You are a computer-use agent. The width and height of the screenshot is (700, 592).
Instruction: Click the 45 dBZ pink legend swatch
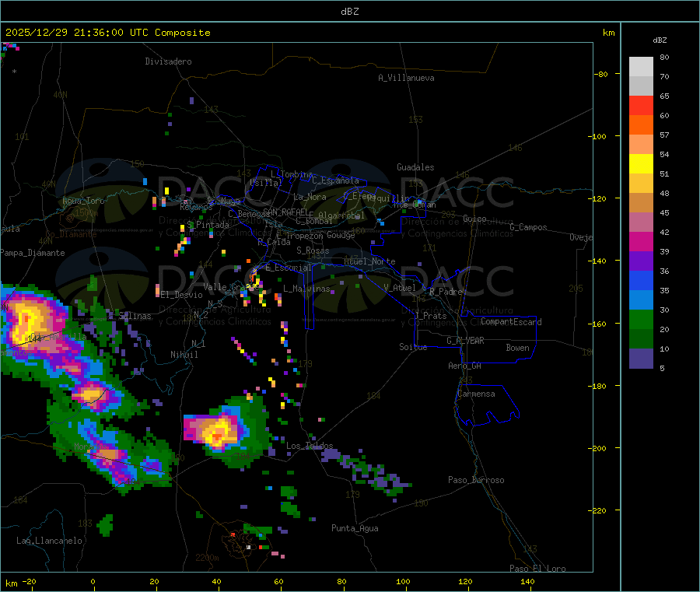click(641, 222)
